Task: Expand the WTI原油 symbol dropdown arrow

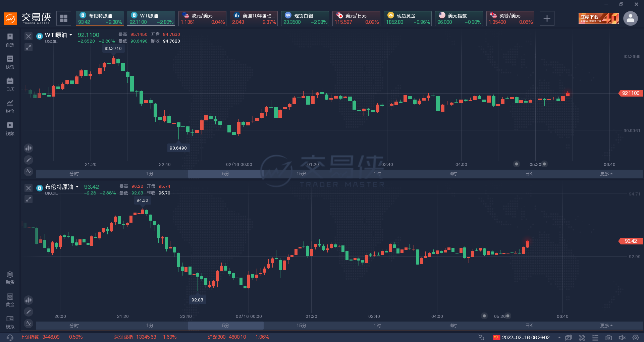Action: tap(71, 35)
